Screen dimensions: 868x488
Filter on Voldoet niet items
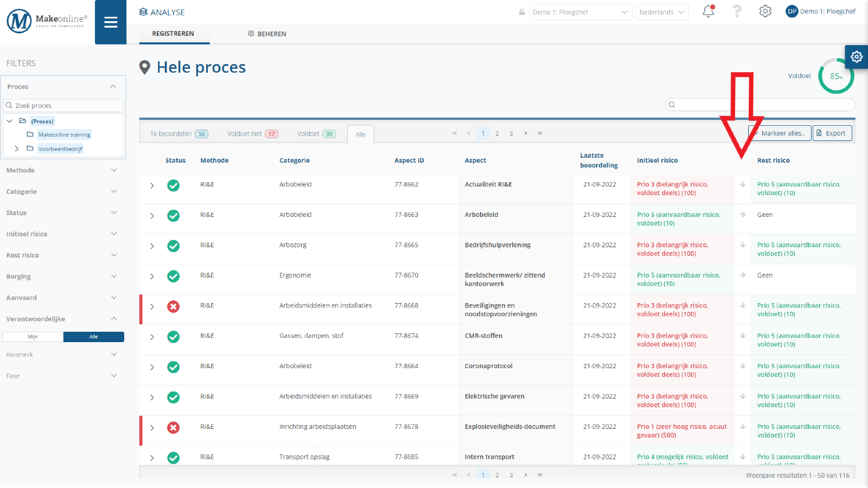click(x=252, y=134)
